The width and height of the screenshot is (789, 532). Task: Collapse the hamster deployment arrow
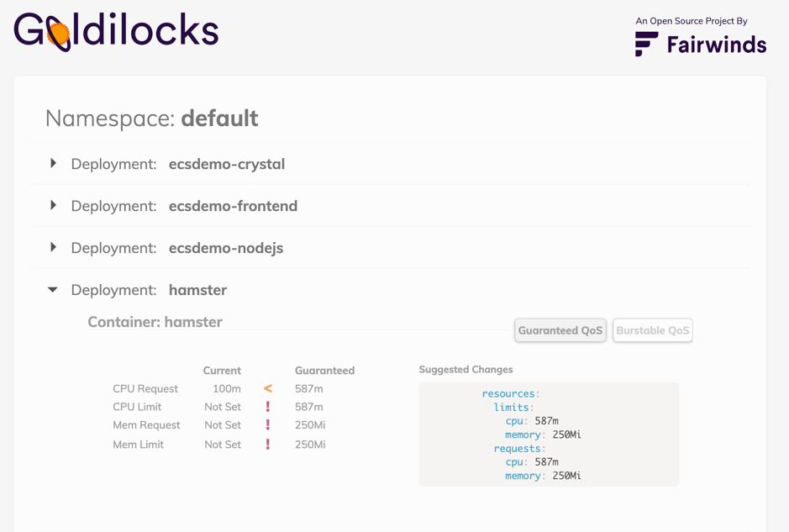coord(53,290)
